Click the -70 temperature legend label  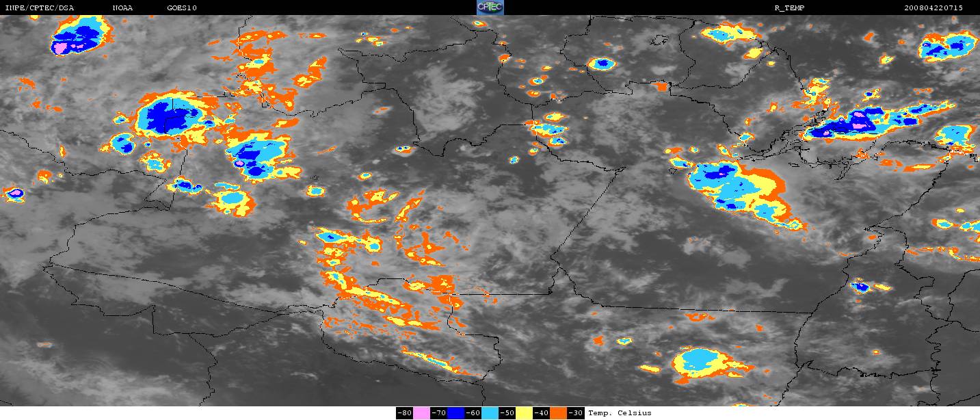coord(438,413)
